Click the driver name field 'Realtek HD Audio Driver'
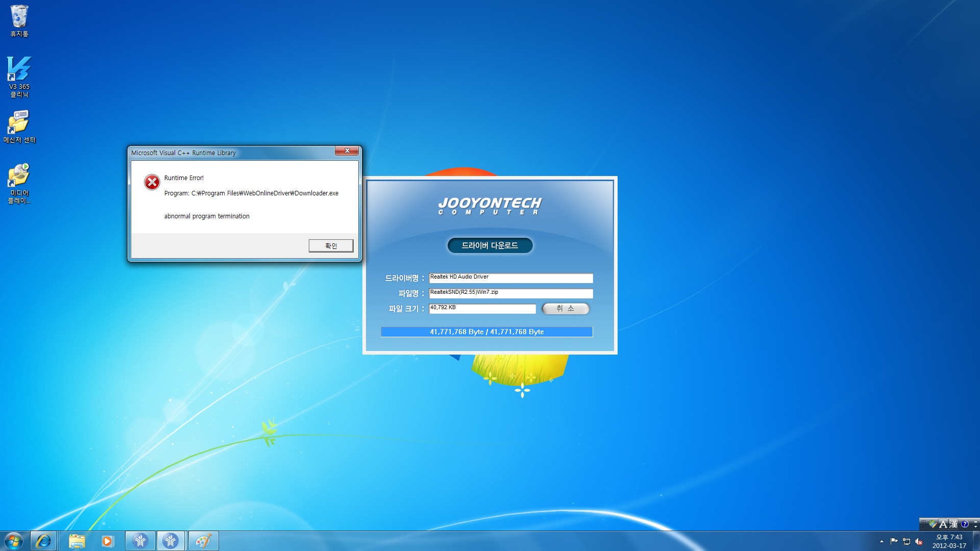The image size is (980, 551). (511, 278)
